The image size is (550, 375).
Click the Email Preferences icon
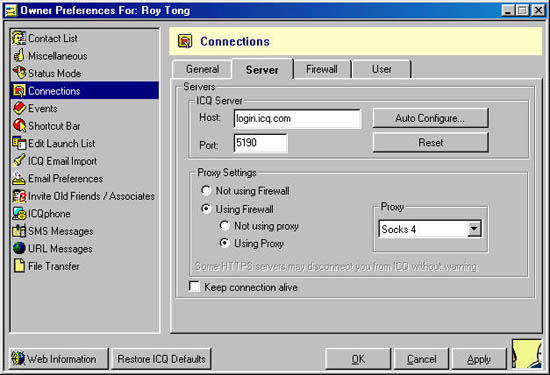19,178
